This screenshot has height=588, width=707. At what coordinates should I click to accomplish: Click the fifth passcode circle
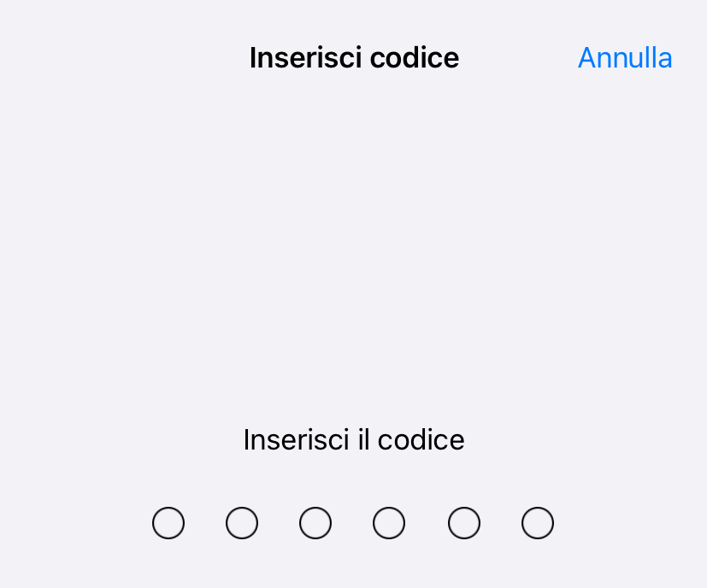tap(464, 523)
